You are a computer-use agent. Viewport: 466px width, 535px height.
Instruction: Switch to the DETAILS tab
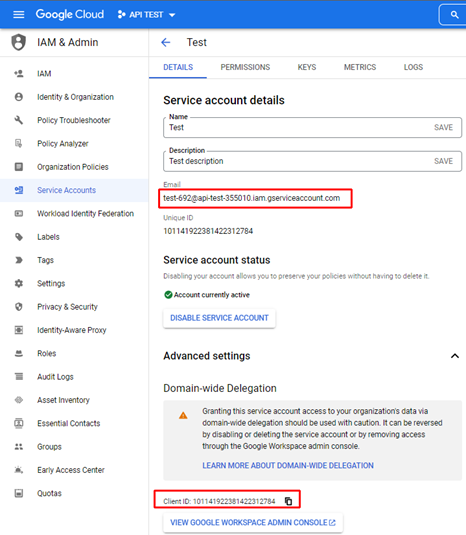(178, 67)
